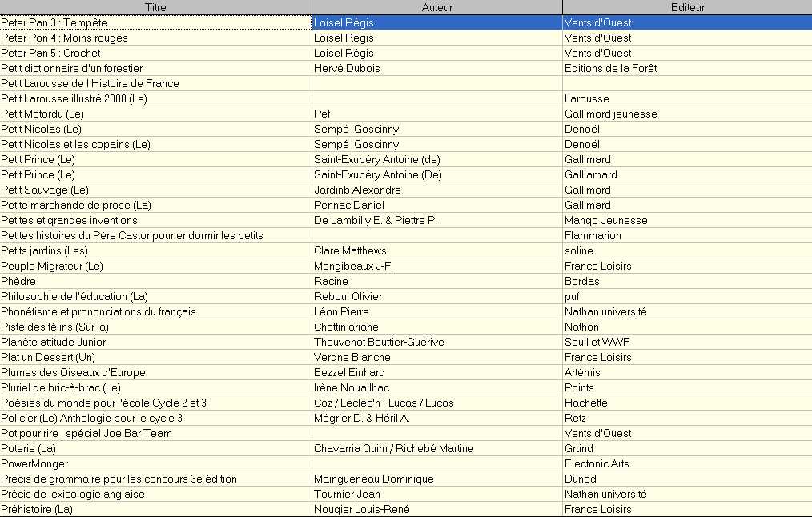Pick the title 'Peter Pan 5 : Crochet'
Screen dimensions: 812x517
[50, 53]
